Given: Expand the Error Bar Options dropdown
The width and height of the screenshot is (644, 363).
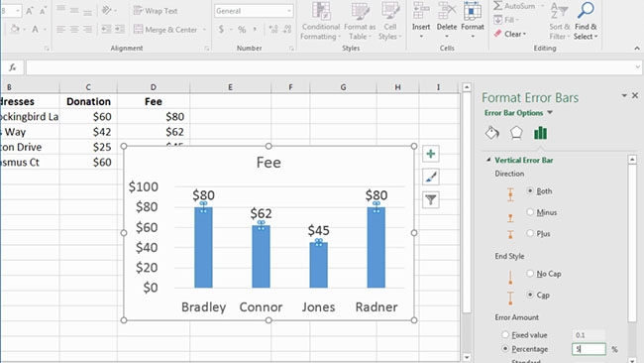Looking at the screenshot, I should (550, 113).
